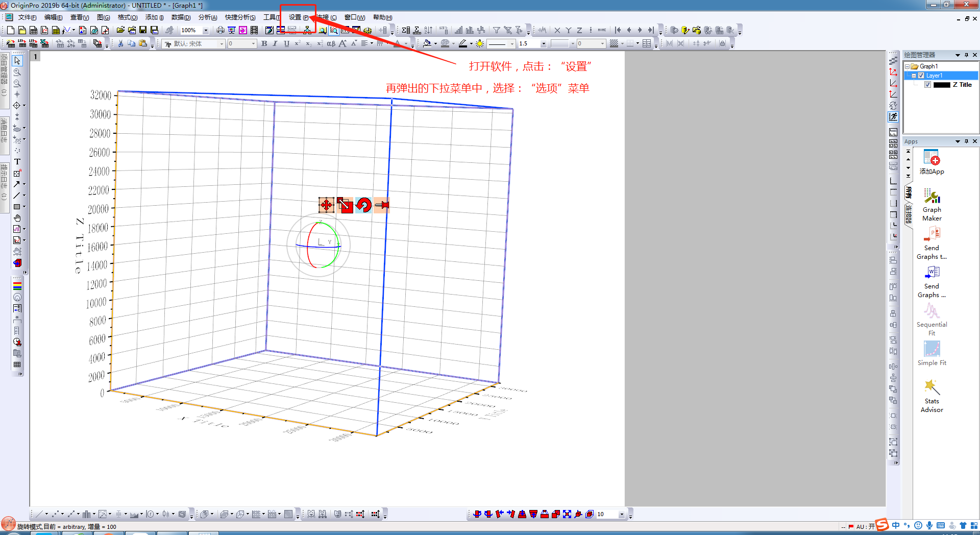Click the fill color bucket button

427,44
